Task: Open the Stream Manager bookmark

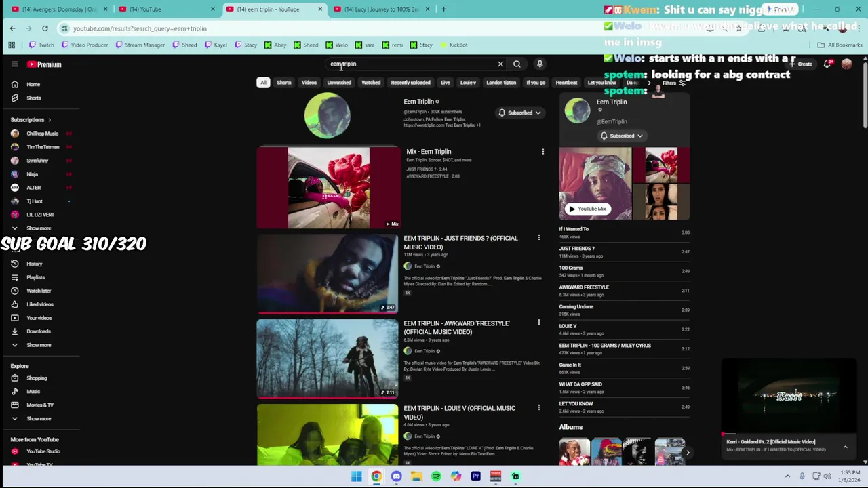Action: pyautogui.click(x=140, y=45)
